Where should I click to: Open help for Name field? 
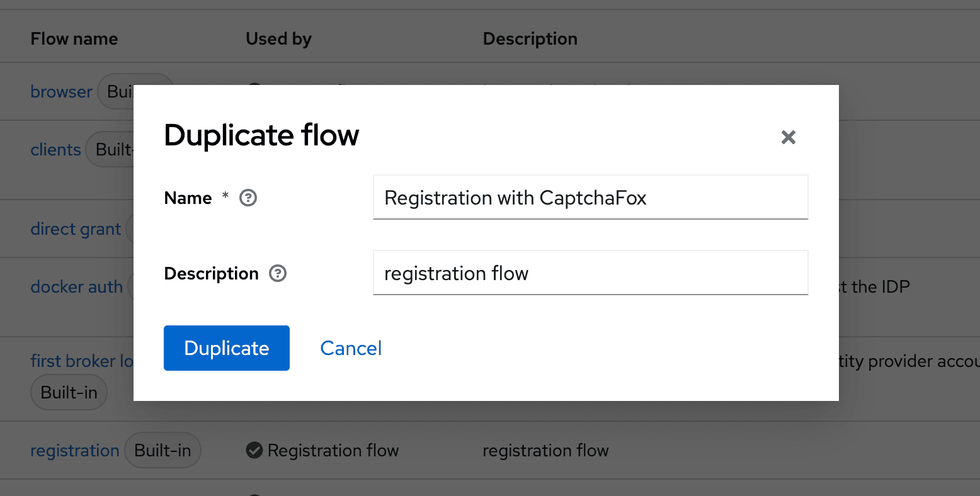point(248,198)
